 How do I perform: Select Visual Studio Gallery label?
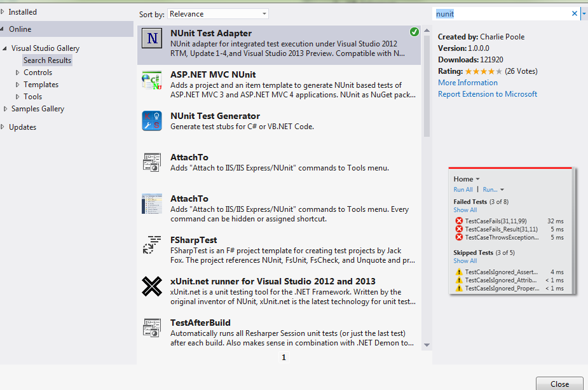45,48
